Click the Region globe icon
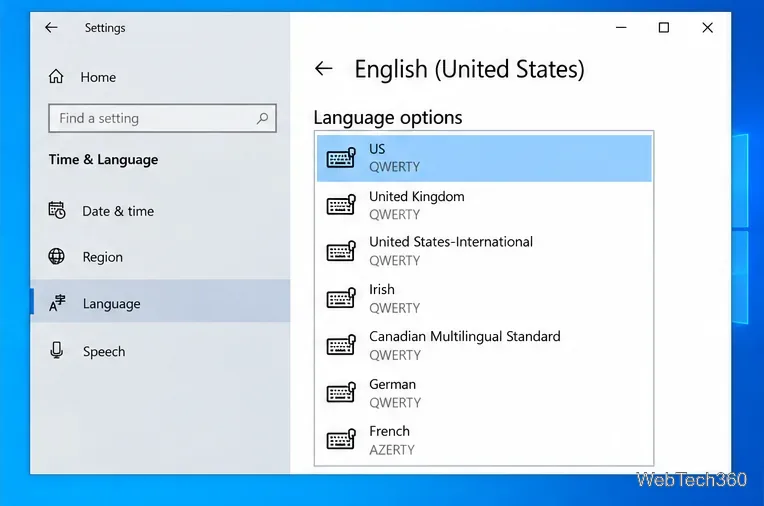The height and width of the screenshot is (506, 764). pos(57,256)
